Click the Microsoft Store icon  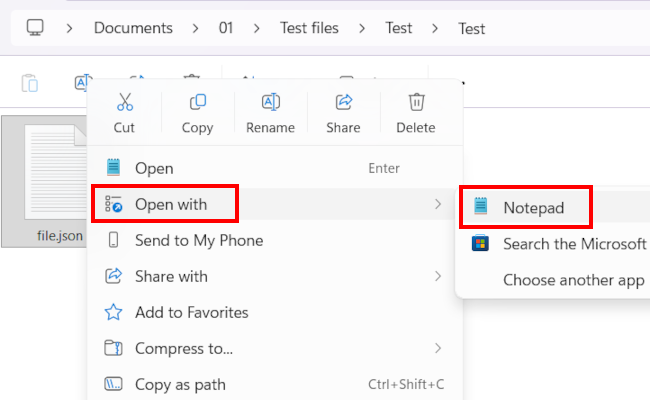pyautogui.click(x=480, y=243)
